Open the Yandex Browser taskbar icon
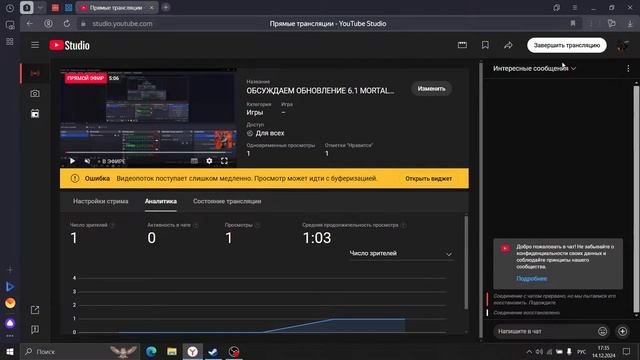Screen dimensions: 640x360 pos(193,351)
